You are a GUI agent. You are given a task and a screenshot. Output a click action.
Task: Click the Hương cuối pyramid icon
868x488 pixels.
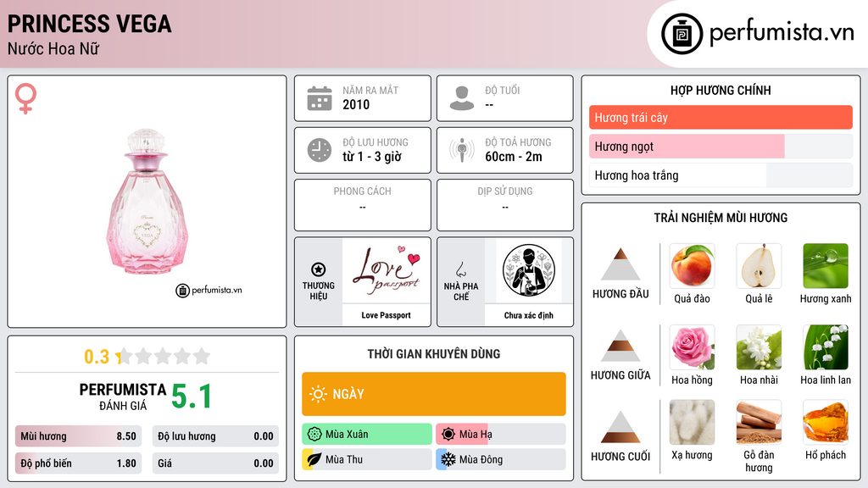(620, 427)
